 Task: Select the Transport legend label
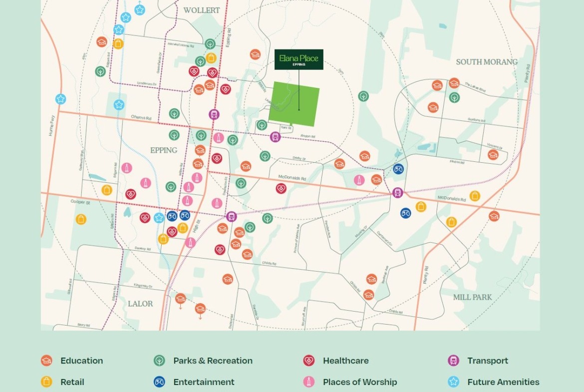pos(488,361)
